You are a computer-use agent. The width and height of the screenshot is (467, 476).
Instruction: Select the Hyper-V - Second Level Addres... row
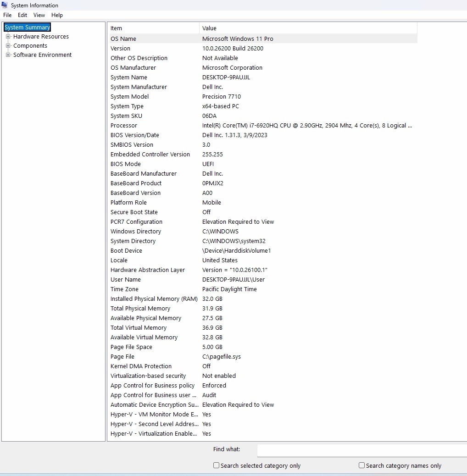tap(263, 424)
